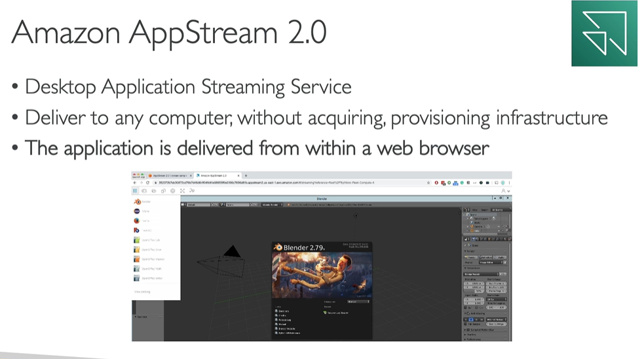Open the Chrome three-dot menu
Screen dimensions: 644x359
(x=509, y=183)
